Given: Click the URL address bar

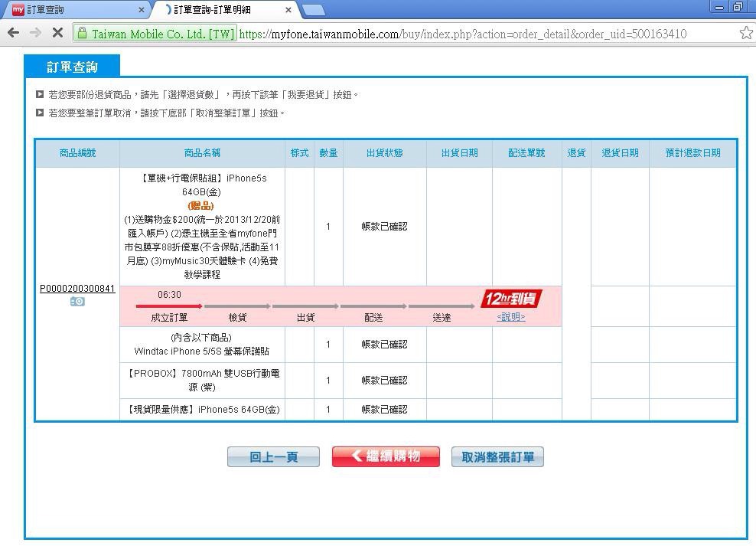Looking at the screenshot, I should 463,34.
